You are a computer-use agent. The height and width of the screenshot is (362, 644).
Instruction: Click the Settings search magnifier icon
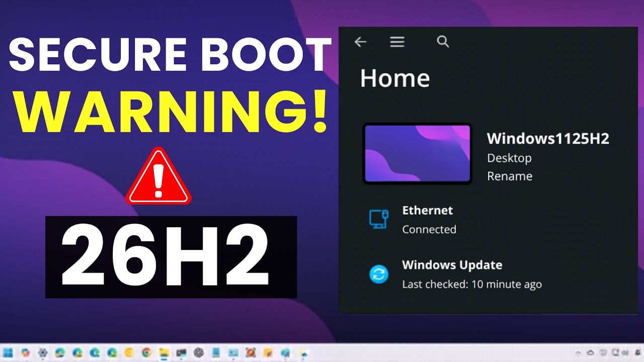click(x=443, y=41)
